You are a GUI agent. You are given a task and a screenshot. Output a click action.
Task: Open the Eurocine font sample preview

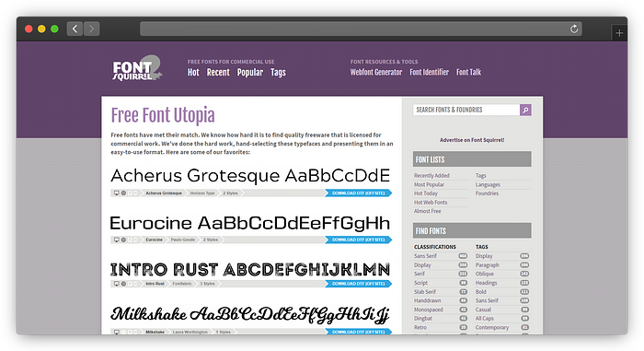[x=250, y=224]
